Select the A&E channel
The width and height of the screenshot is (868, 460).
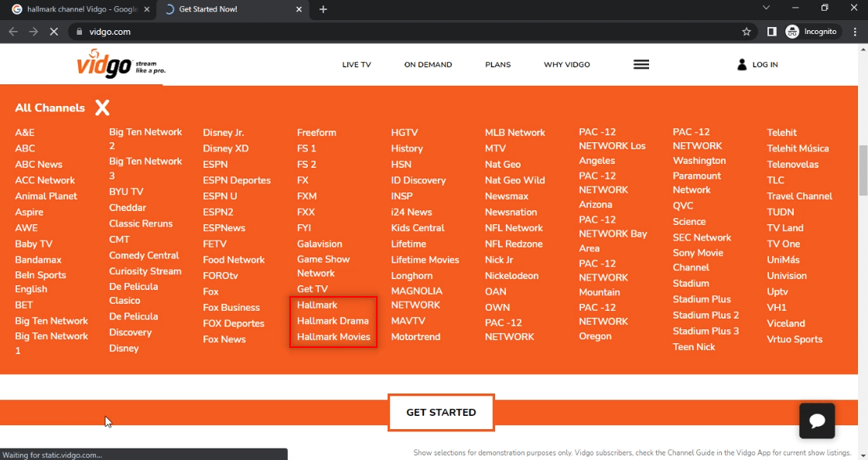(25, 133)
